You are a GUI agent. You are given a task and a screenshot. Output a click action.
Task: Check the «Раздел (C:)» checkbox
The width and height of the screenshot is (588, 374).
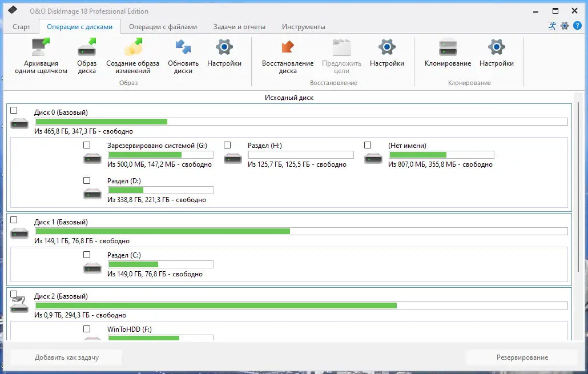click(87, 255)
